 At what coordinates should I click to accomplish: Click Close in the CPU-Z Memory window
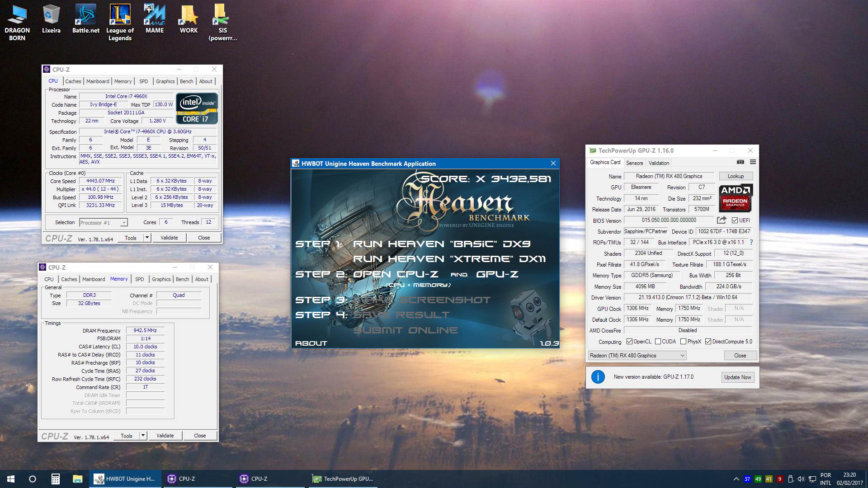(x=200, y=436)
